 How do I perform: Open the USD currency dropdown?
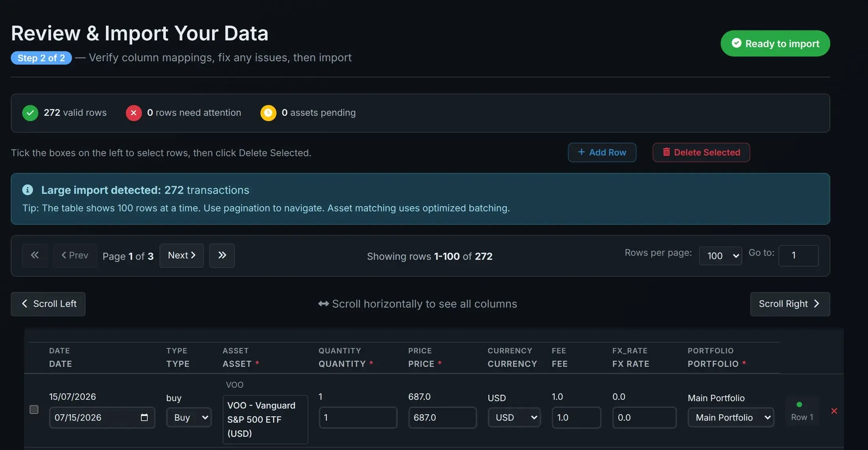click(514, 417)
